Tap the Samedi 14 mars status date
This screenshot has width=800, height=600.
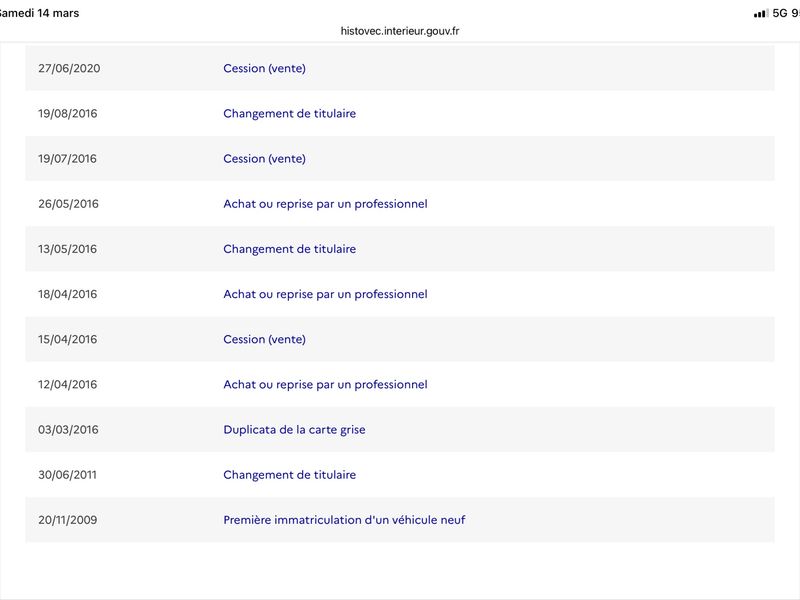[x=40, y=13]
